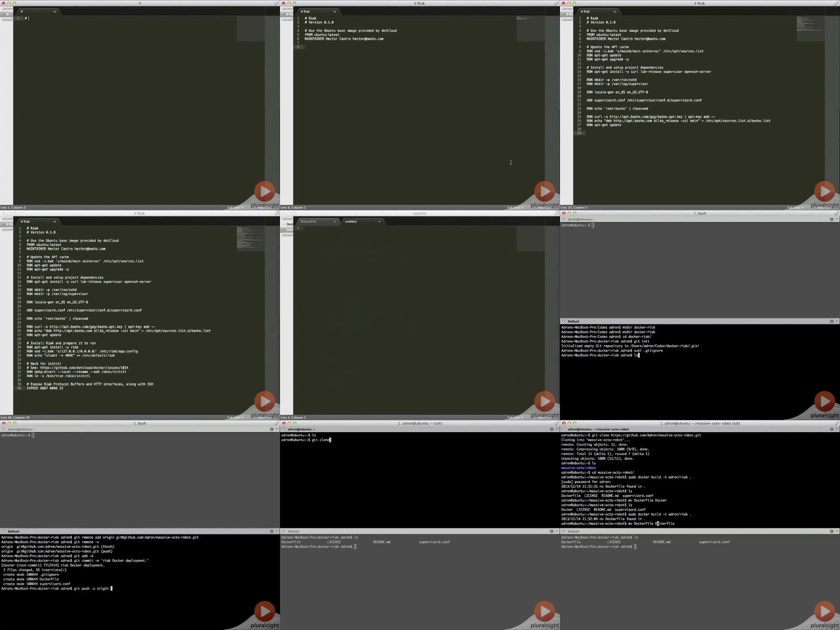This screenshot has width=840, height=630.
Task: Click '# Hack for initctl' comment line
Action: [44, 364]
